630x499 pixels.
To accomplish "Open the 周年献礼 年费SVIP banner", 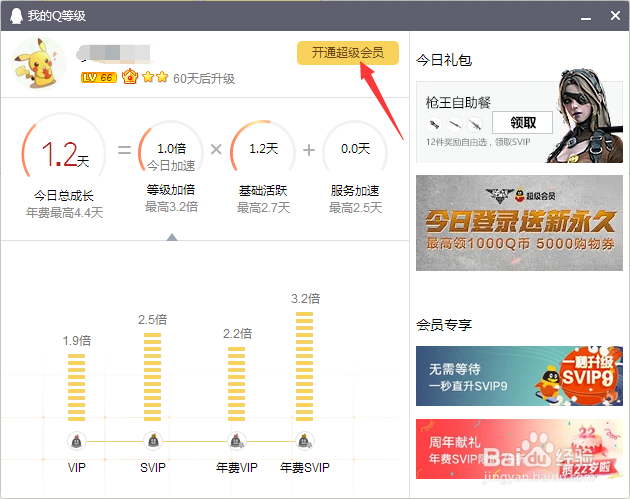I will [x=519, y=449].
